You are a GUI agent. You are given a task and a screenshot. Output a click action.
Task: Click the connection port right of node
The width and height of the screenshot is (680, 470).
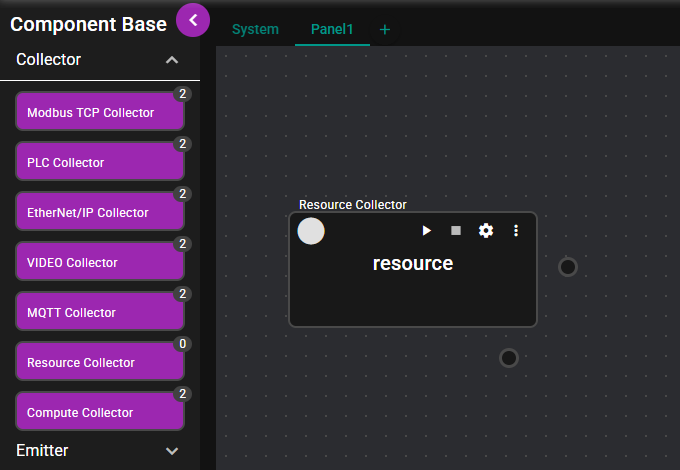point(567,267)
